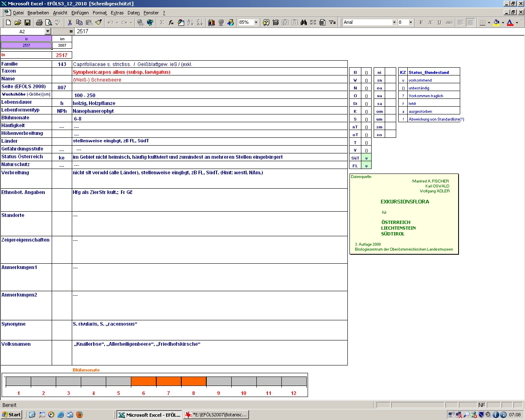Click the Office Assistant help icon

point(266,23)
